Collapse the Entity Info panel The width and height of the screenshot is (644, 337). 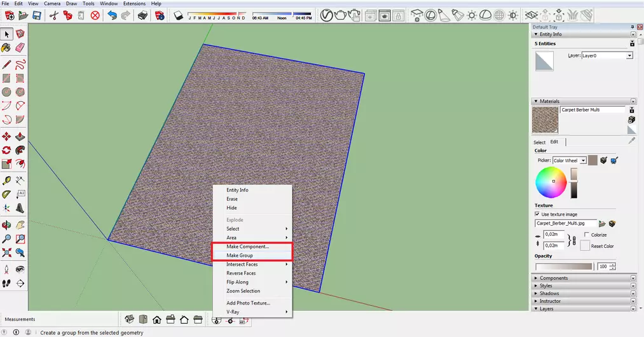pyautogui.click(x=536, y=34)
